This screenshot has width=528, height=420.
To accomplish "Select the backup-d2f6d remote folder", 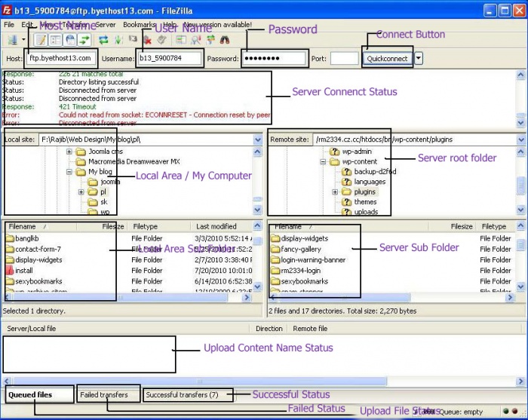I will 375,172.
